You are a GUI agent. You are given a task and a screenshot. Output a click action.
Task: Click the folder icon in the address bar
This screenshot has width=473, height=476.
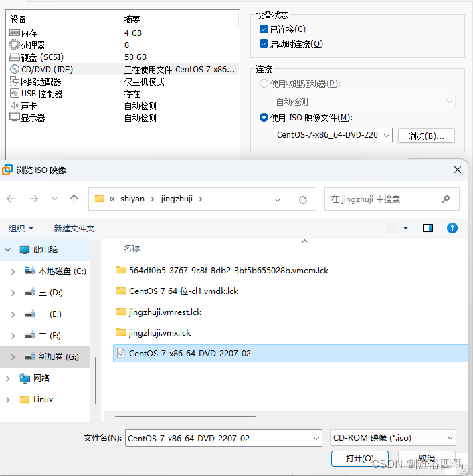tap(99, 199)
